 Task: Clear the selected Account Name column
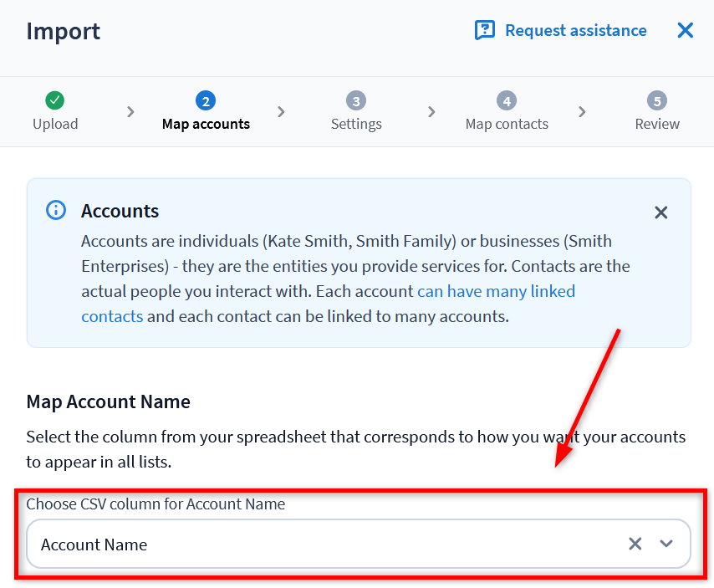(x=635, y=544)
